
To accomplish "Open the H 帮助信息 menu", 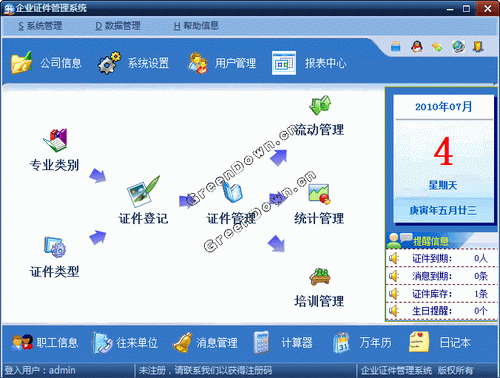I will 196,26.
